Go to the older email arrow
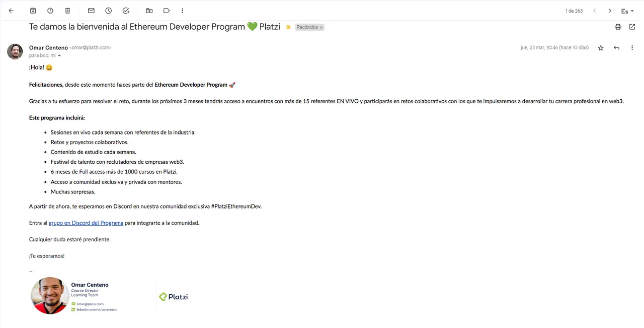The image size is (644, 328). click(610, 11)
